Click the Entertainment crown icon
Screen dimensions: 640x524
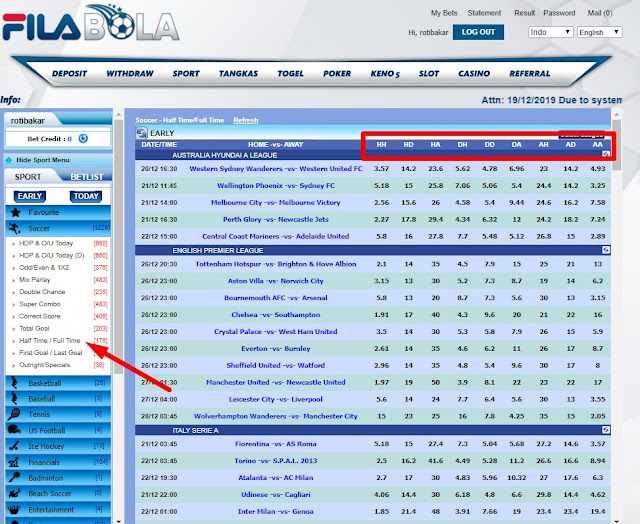14,509
